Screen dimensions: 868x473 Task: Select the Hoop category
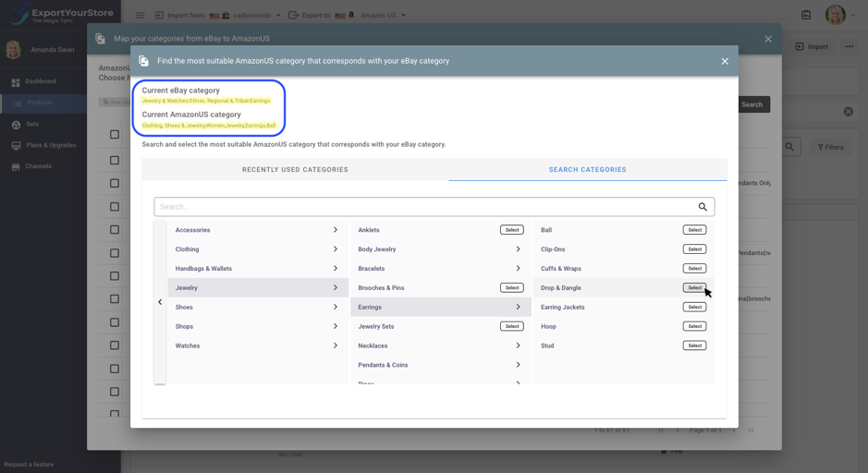[x=695, y=326]
